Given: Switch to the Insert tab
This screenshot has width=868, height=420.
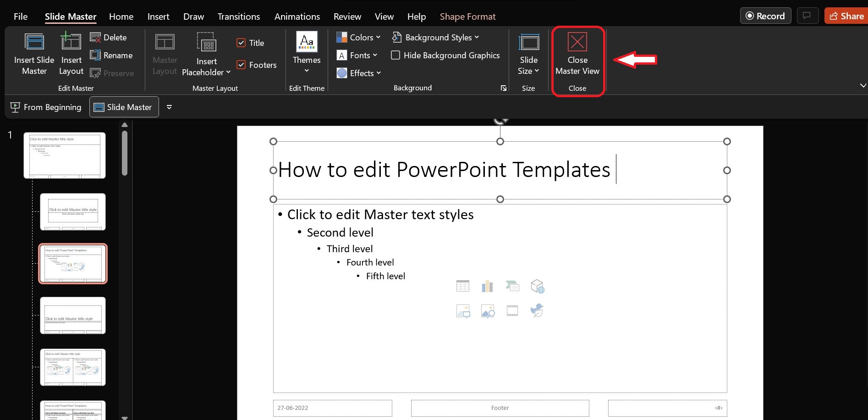Looking at the screenshot, I should pos(158,17).
